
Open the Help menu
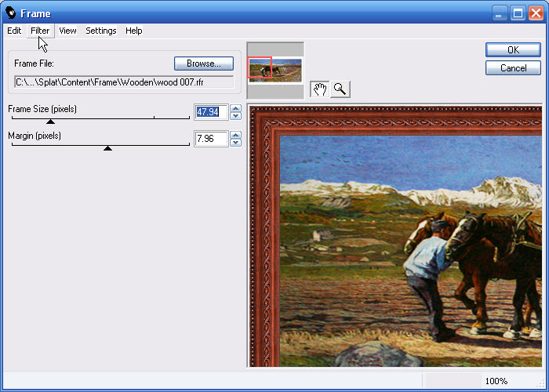[134, 31]
